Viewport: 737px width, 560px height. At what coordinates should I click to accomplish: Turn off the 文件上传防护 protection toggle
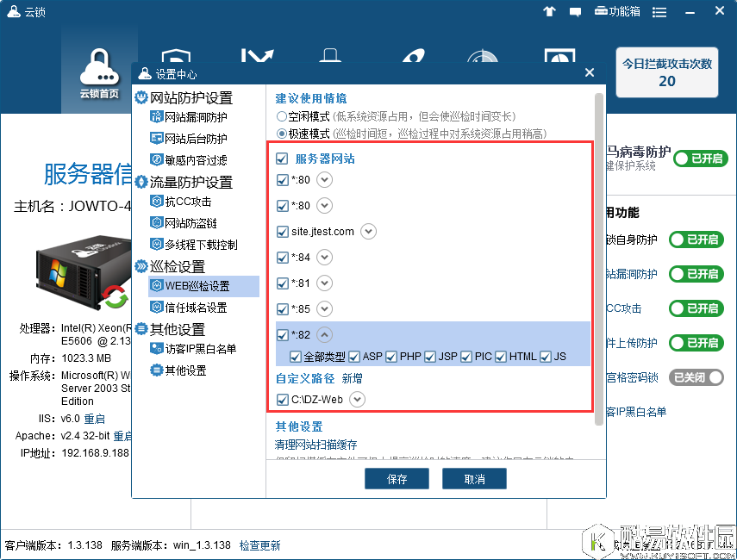[x=696, y=343]
